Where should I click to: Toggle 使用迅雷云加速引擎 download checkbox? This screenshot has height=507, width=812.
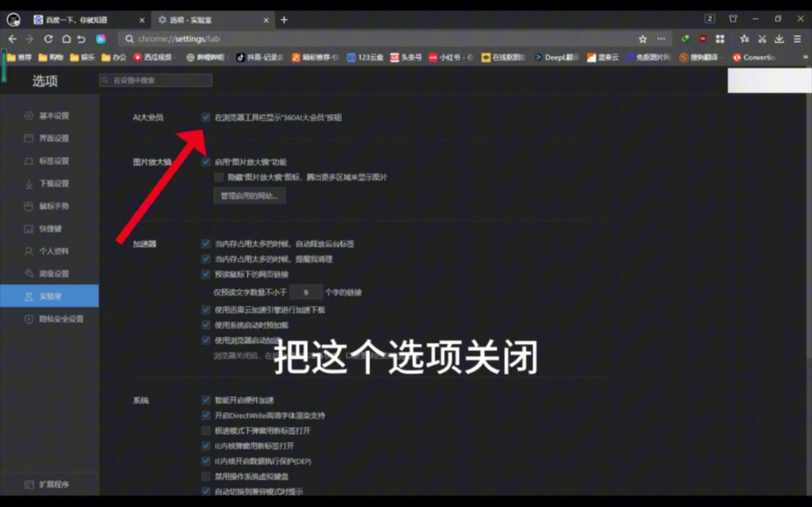[x=206, y=310]
